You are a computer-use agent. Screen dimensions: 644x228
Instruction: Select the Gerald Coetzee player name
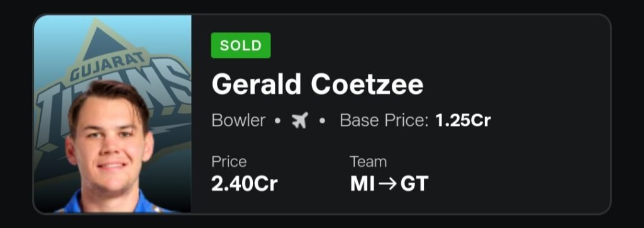click(317, 85)
